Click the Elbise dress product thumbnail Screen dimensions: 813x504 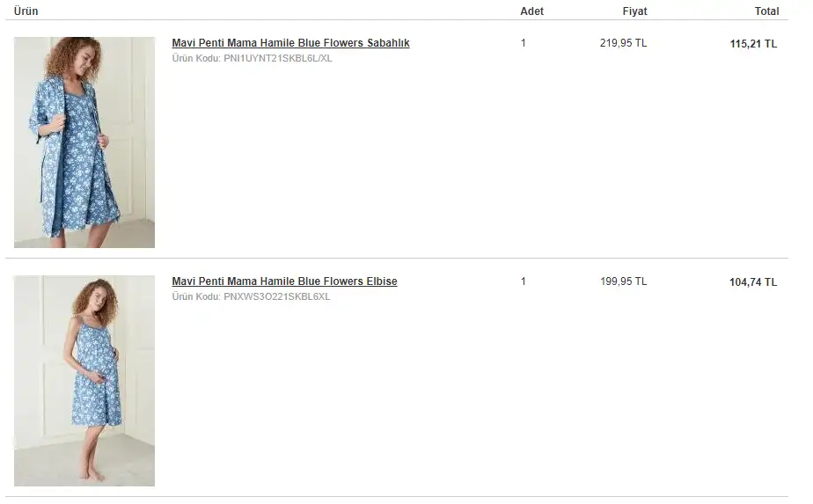tap(84, 381)
